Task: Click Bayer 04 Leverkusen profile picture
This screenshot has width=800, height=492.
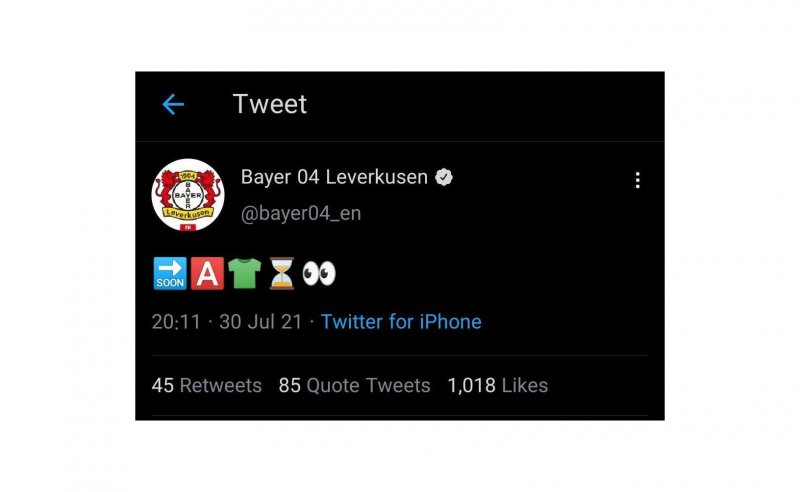Action: pos(188,195)
